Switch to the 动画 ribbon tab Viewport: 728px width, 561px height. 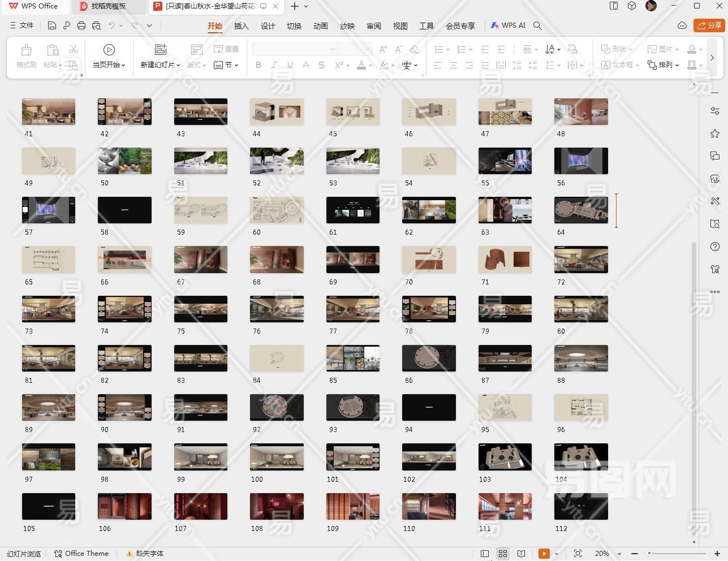point(320,26)
